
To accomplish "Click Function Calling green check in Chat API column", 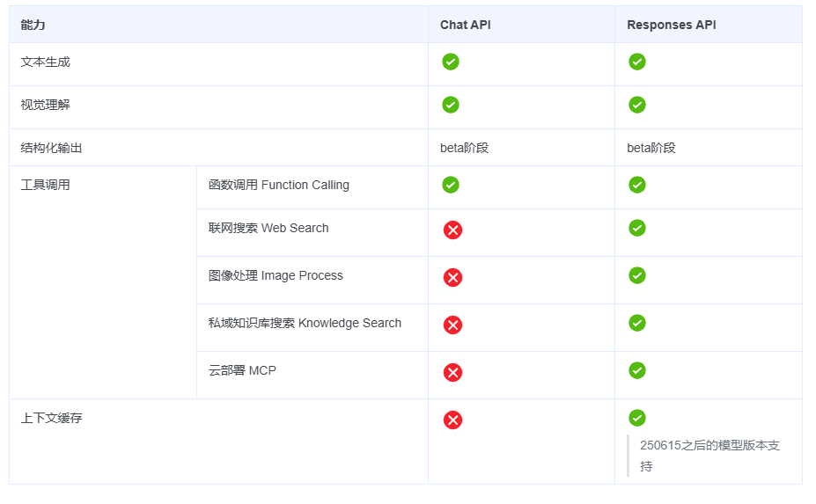I will point(451,185).
